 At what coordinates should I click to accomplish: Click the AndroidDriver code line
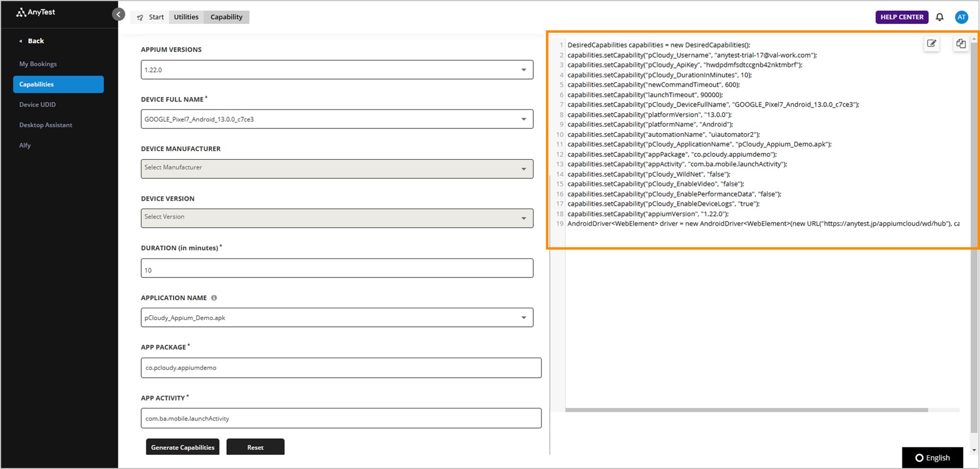click(x=763, y=223)
